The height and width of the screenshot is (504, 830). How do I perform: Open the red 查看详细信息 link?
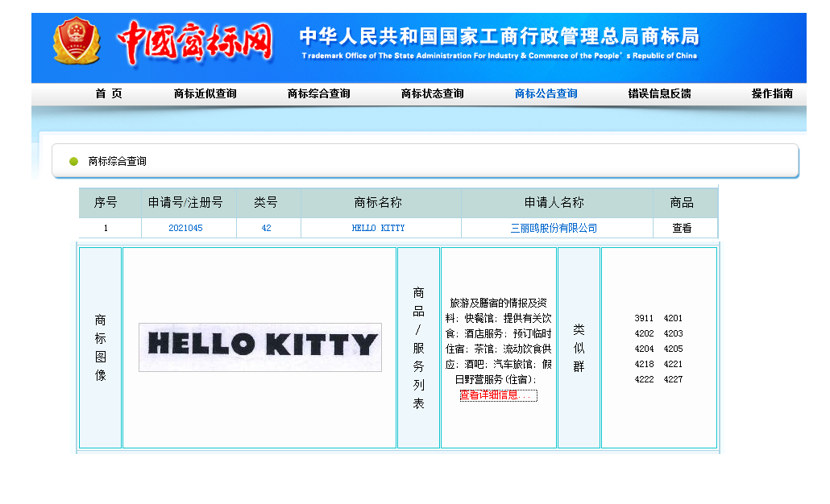point(498,395)
